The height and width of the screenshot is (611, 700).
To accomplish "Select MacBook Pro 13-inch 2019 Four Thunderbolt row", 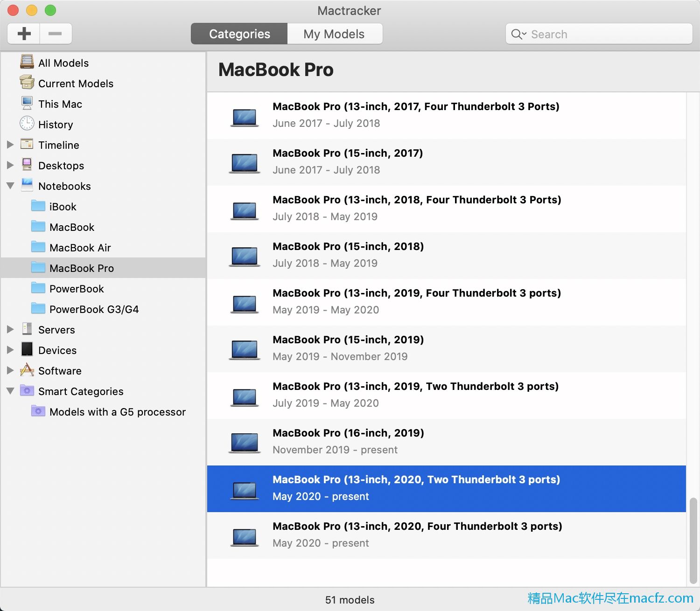I will click(447, 302).
